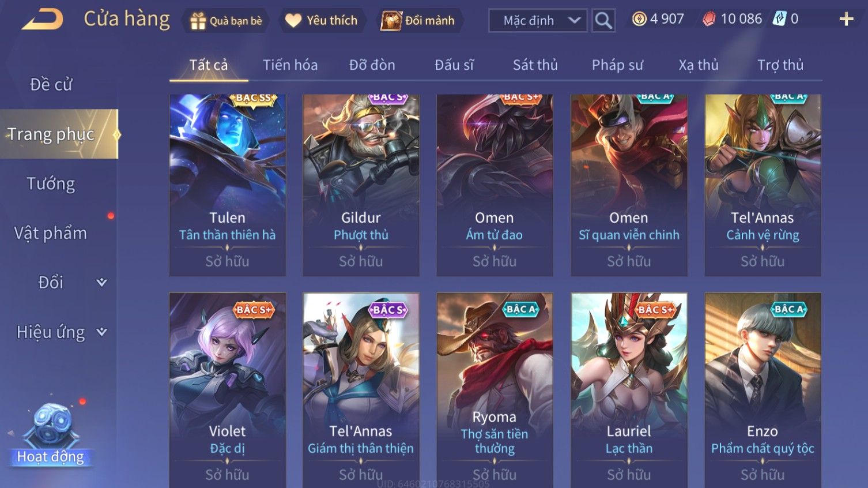Tap the red gem balance icon
Image resolution: width=868 pixels, height=488 pixels.
709,19
